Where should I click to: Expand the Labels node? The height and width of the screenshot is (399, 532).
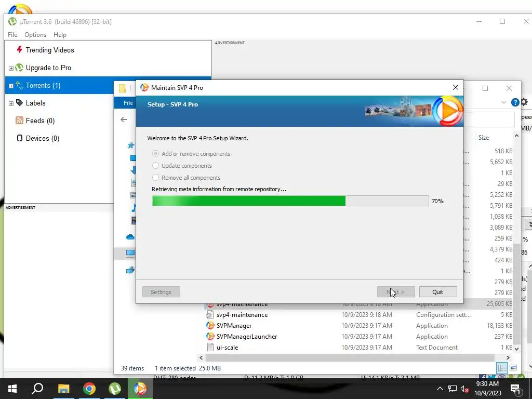coord(11,103)
